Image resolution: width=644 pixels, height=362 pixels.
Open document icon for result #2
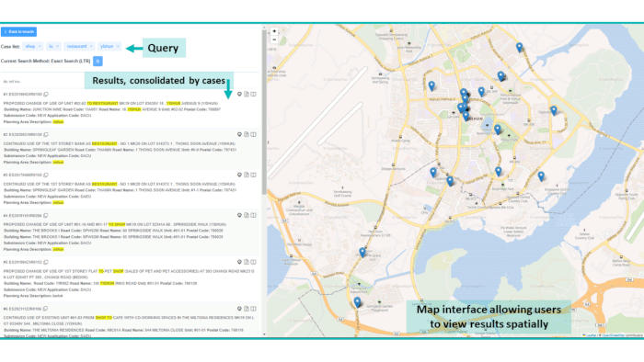point(247,134)
